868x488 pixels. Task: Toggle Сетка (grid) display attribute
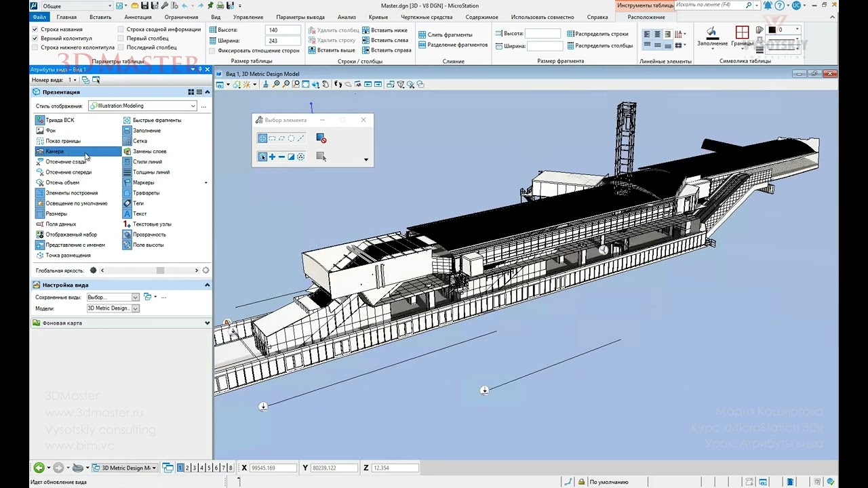pyautogui.click(x=140, y=141)
